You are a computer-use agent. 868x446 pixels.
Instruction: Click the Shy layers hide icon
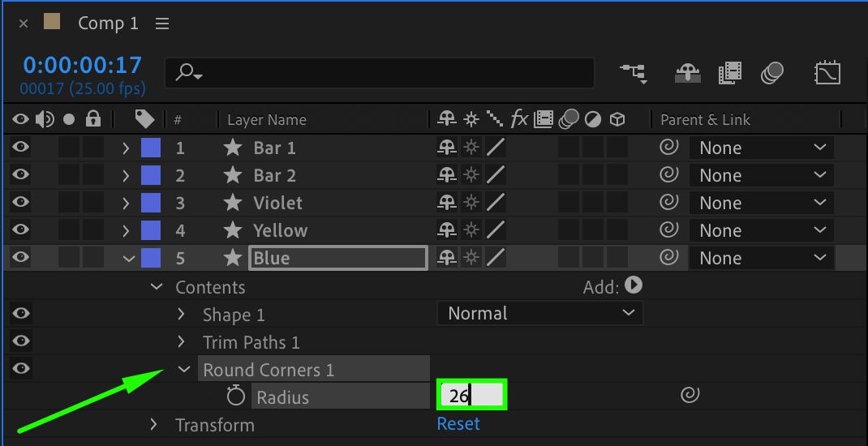pyautogui.click(x=688, y=73)
